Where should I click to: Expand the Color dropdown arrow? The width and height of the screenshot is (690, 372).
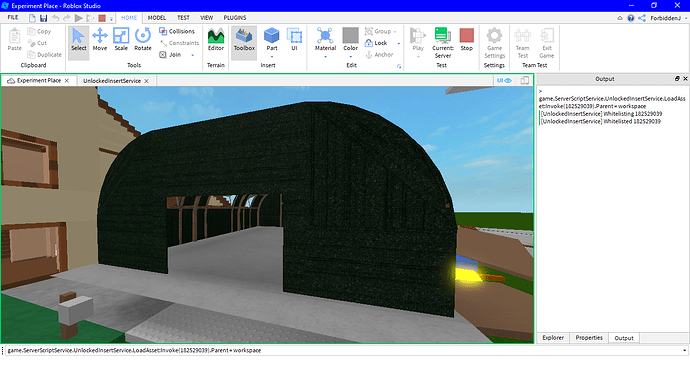coord(351,57)
